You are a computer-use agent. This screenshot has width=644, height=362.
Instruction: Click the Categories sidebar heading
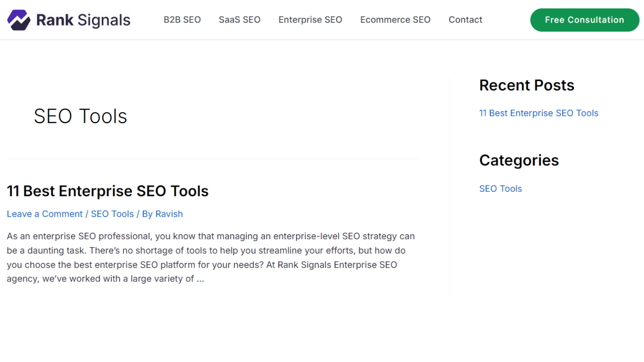(519, 160)
